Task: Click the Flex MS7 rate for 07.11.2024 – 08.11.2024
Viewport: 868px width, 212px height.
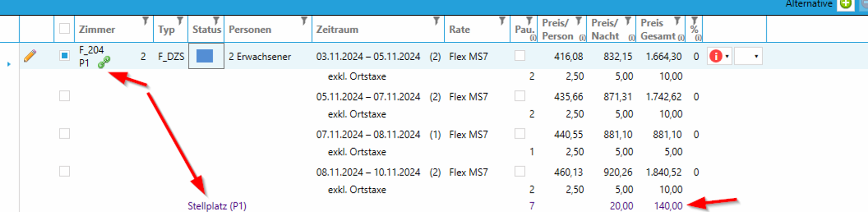Action: pos(468,134)
